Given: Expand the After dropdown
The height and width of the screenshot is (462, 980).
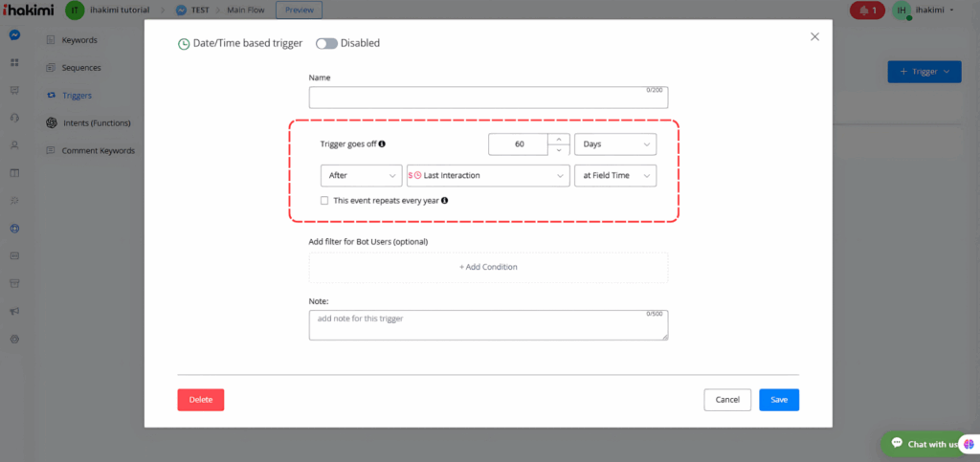Looking at the screenshot, I should coord(361,176).
